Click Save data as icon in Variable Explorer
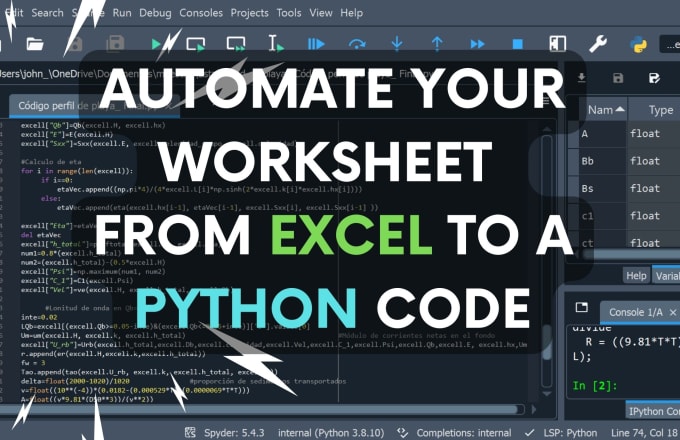This screenshot has height=440, width=680. [x=654, y=78]
